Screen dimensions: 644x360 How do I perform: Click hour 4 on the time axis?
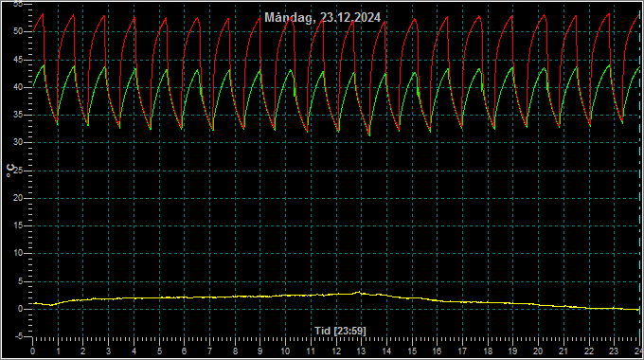(x=134, y=351)
